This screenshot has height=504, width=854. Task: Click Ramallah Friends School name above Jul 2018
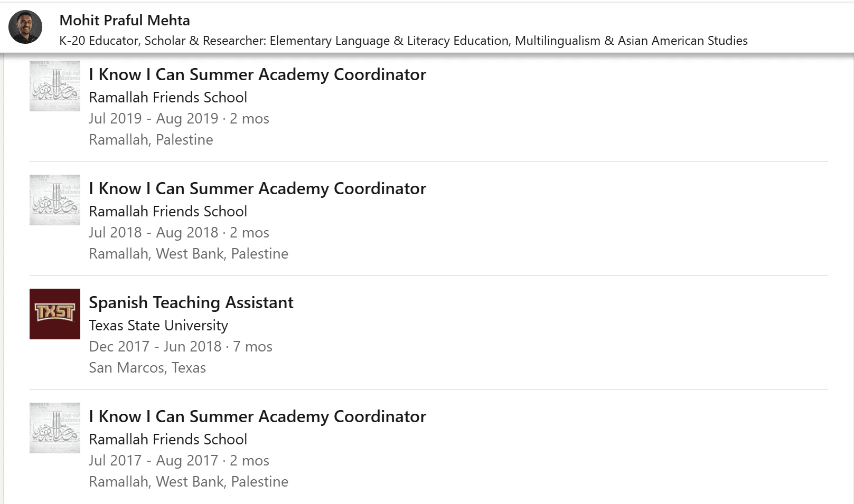pos(168,211)
